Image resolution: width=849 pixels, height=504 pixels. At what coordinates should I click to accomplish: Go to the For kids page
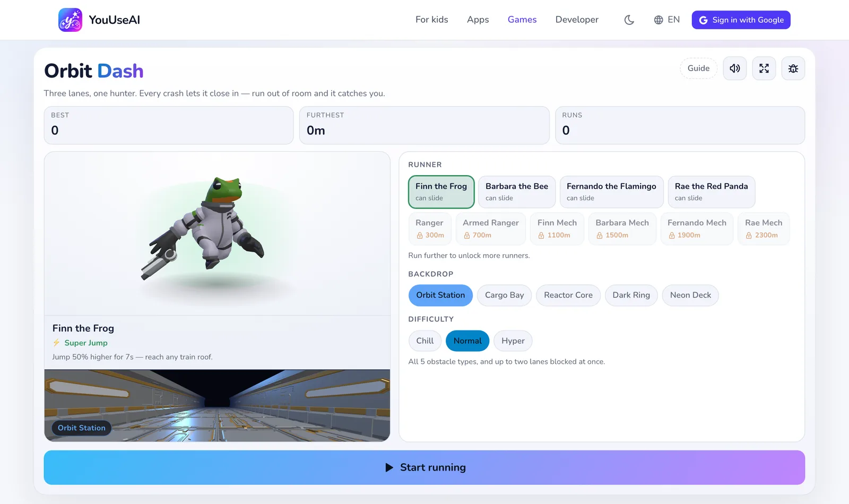[x=431, y=20]
